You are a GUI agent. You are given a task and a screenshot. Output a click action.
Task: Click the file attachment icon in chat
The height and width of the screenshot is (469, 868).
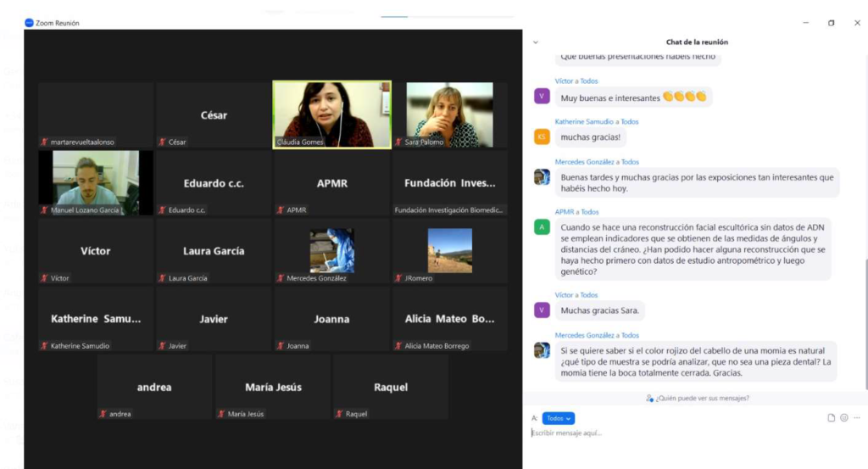(x=832, y=418)
